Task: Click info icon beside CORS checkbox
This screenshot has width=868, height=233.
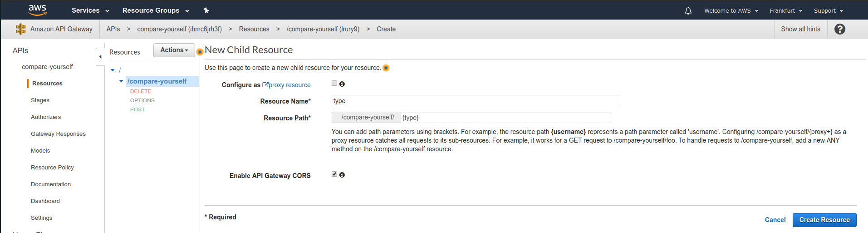Action: (342, 175)
